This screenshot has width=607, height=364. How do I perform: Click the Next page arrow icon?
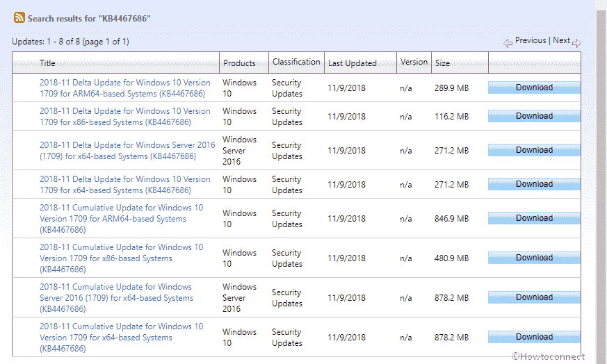(x=576, y=43)
